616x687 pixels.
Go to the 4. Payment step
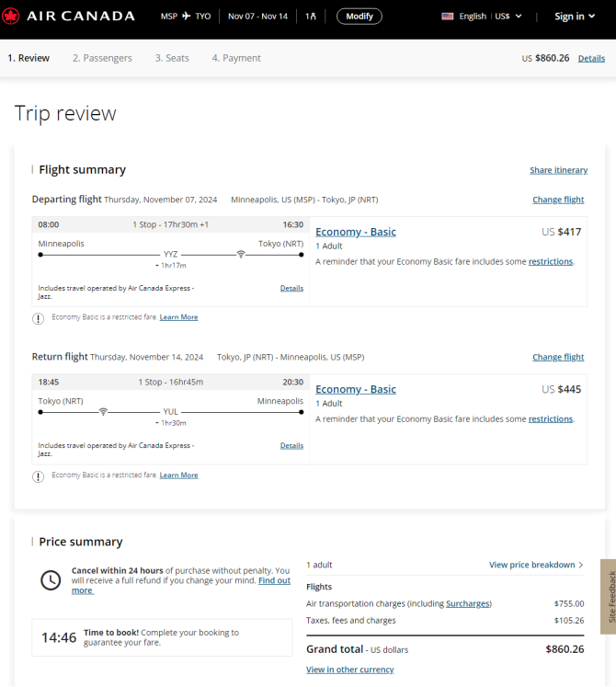tap(236, 58)
